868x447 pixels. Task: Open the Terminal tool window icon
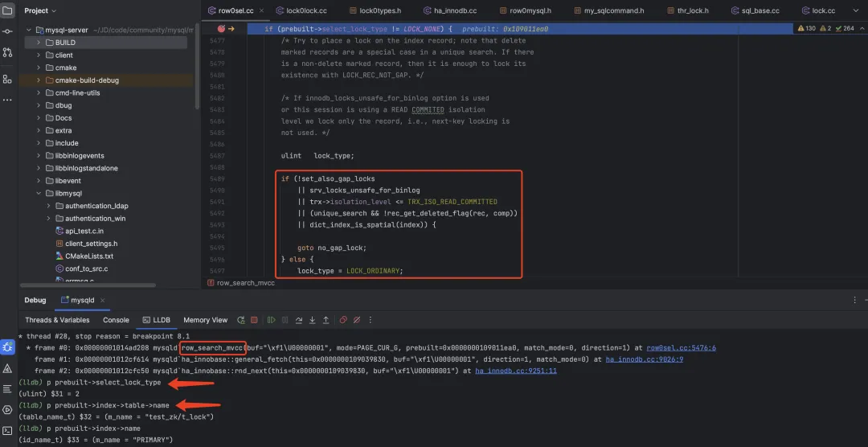[x=8, y=431]
